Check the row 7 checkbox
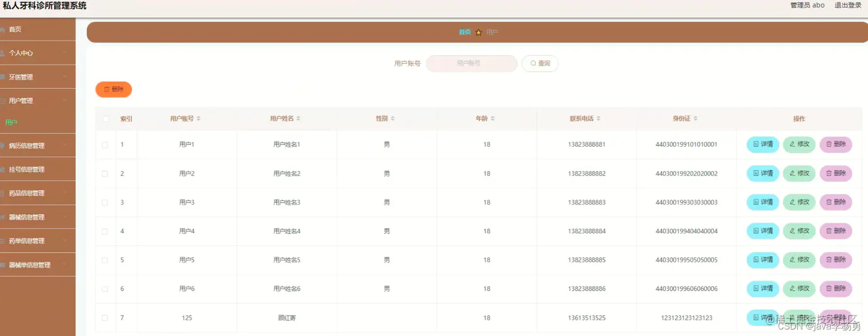Viewport: 868px width, 336px height. click(105, 318)
